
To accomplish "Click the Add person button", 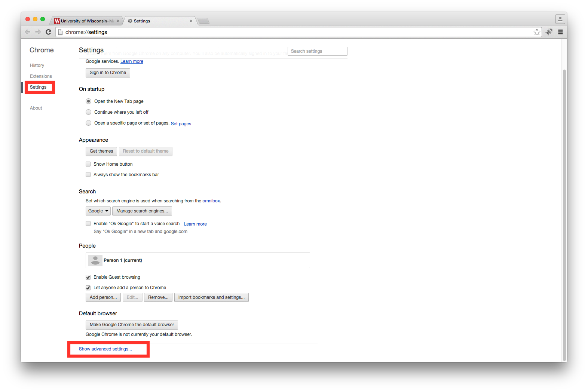I will tap(103, 297).
